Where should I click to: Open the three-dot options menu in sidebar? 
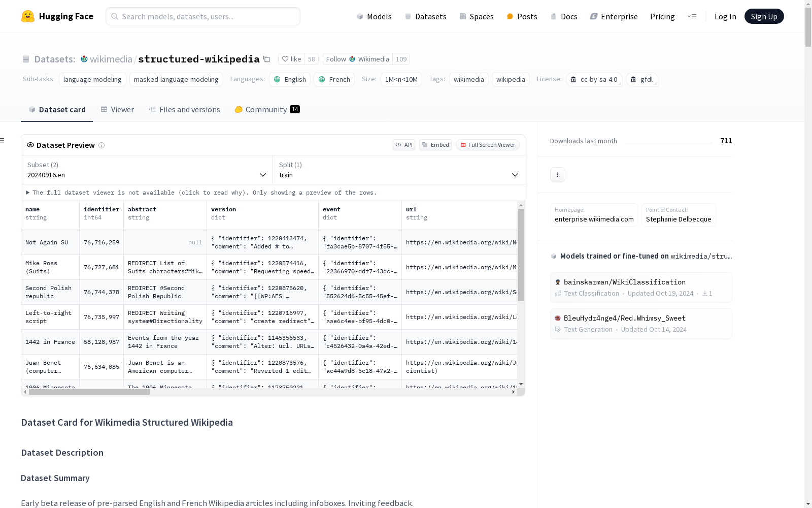coord(558,175)
